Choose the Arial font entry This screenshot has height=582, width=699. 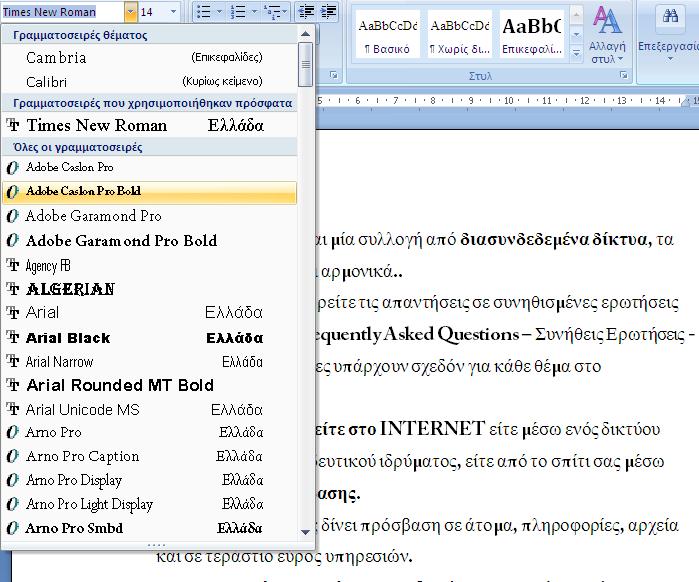click(149, 312)
